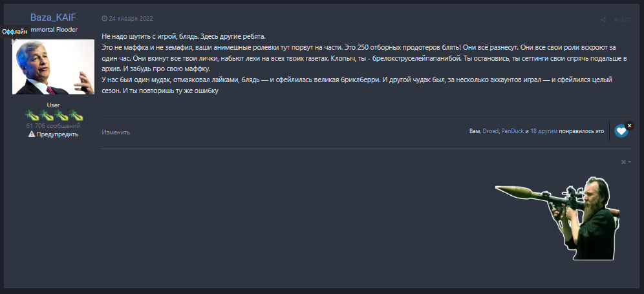Click the 61 706 сообщений message count
644x294 pixels.
tap(53, 125)
